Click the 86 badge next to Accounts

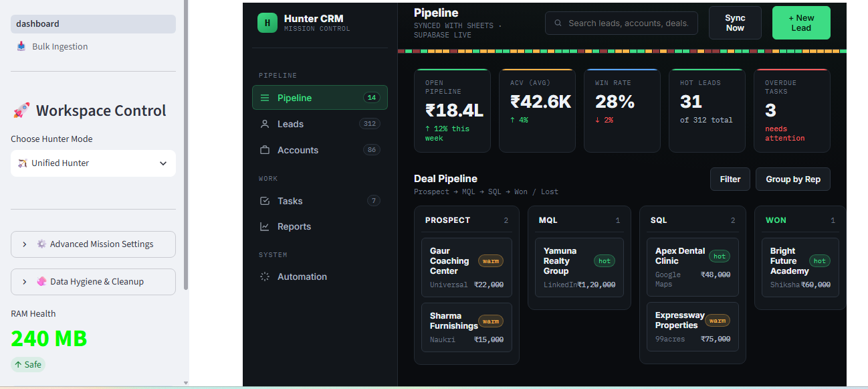coord(371,150)
